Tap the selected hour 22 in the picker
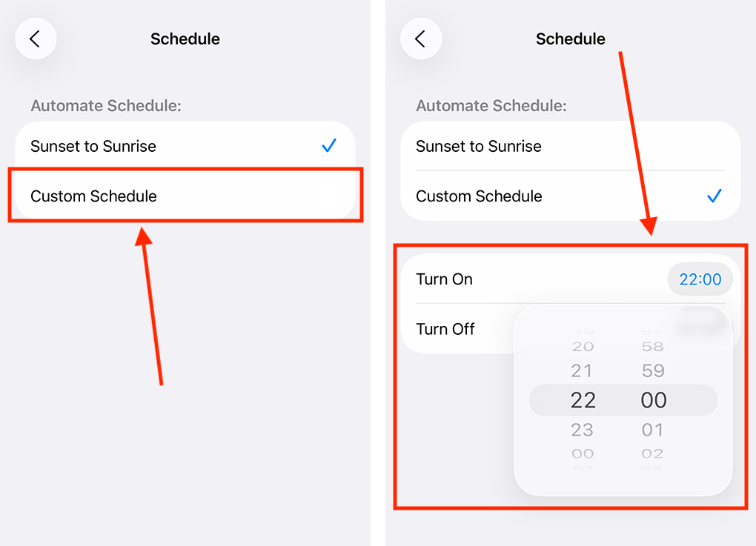 click(x=583, y=400)
